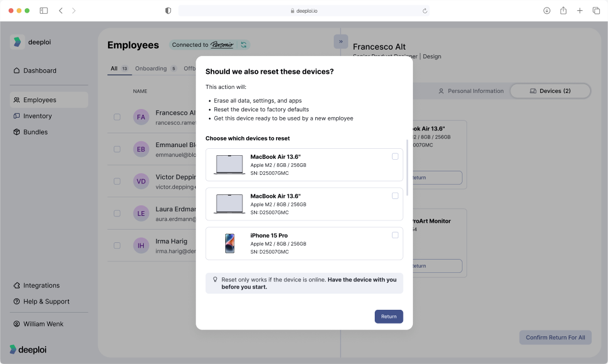Open the Devices (2) tab
Screen dimensions: 608x364
tap(550, 91)
